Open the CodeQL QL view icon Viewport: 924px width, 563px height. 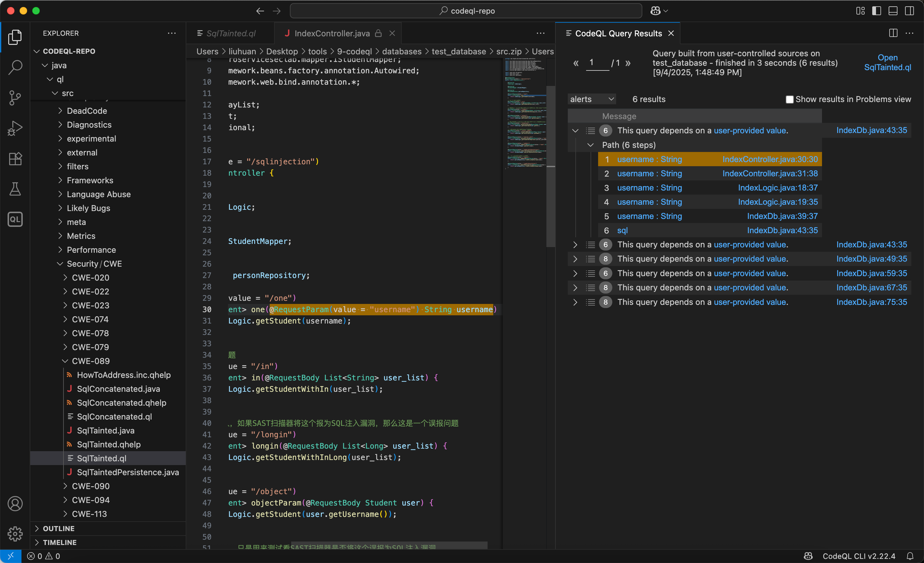pos(15,220)
